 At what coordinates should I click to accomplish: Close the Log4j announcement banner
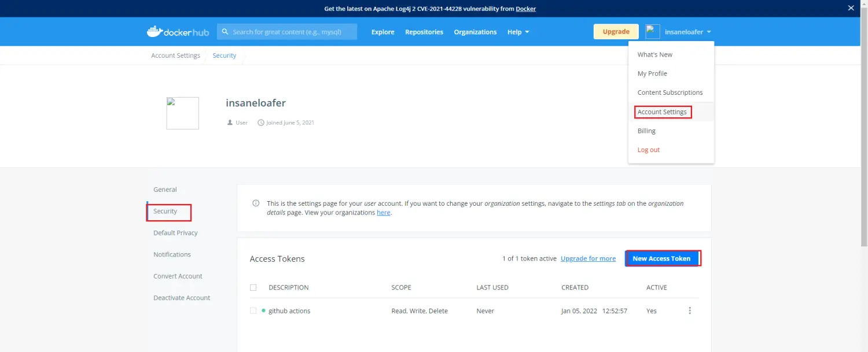(851, 8)
